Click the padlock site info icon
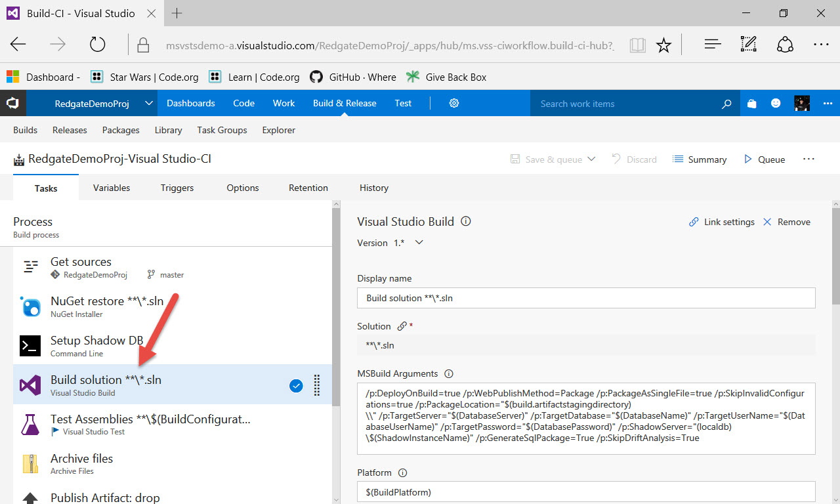 click(x=142, y=45)
